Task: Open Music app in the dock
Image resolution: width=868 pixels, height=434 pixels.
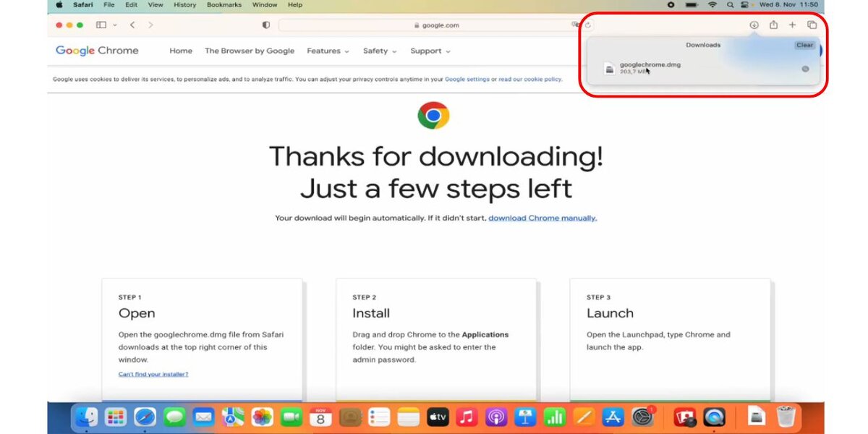Action: point(467,417)
